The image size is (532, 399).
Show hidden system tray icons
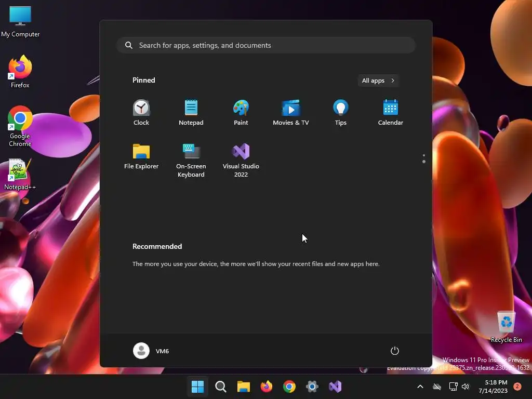point(420,387)
